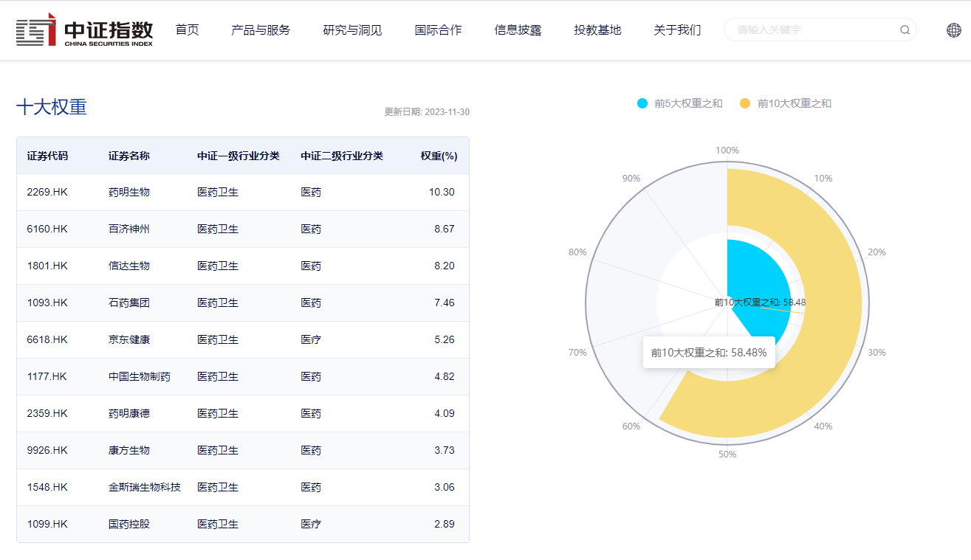The image size is (971, 560).
Task: Open the 研究与洞见 menu
Action: coord(352,30)
